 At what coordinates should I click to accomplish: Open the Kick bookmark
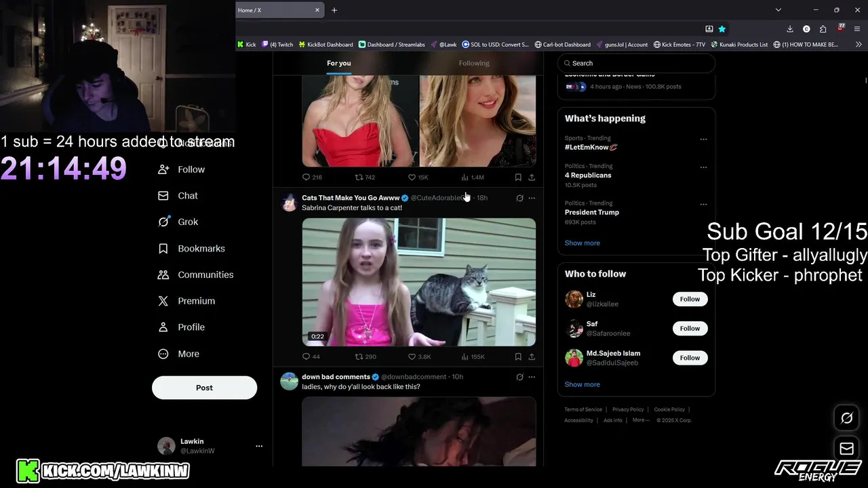click(247, 45)
